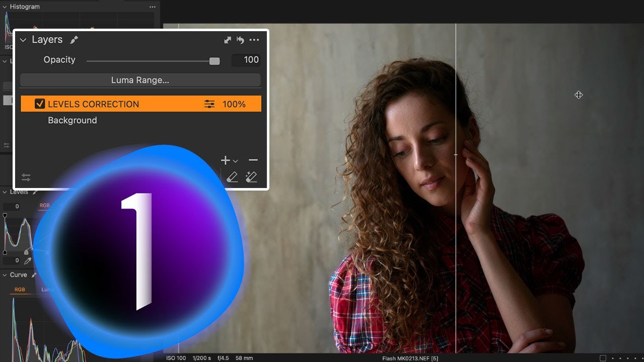Open the Histogram panel three-dot menu

(x=152, y=7)
